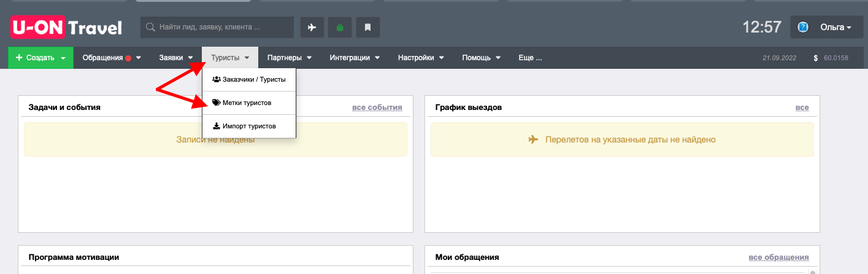The image size is (868, 274).
Task: Click the bookmark icon button
Action: click(x=367, y=27)
